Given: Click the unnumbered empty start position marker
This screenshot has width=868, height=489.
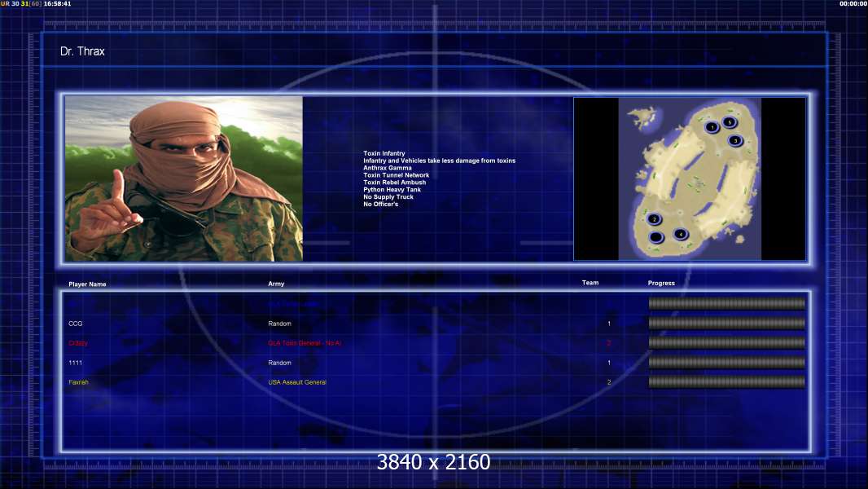Looking at the screenshot, I should (x=656, y=238).
